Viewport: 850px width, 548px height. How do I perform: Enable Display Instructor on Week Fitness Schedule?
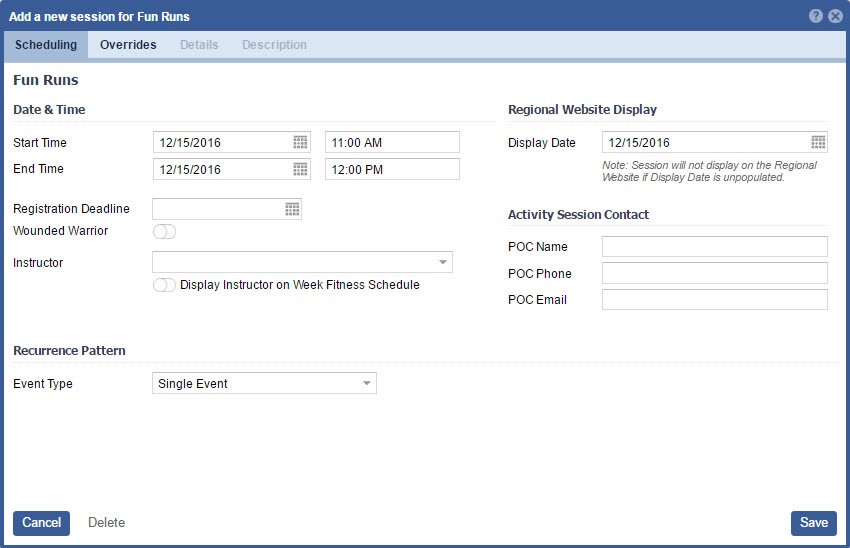[x=164, y=285]
